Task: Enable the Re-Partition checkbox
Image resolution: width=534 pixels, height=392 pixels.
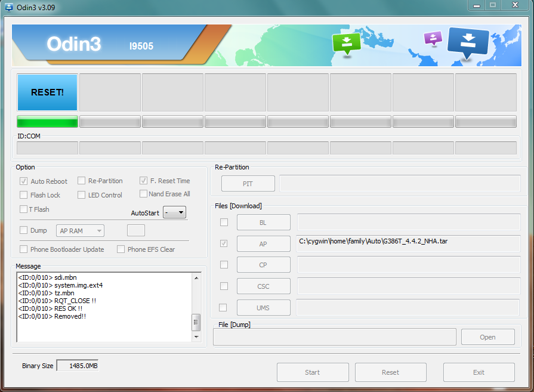Action: pos(81,181)
